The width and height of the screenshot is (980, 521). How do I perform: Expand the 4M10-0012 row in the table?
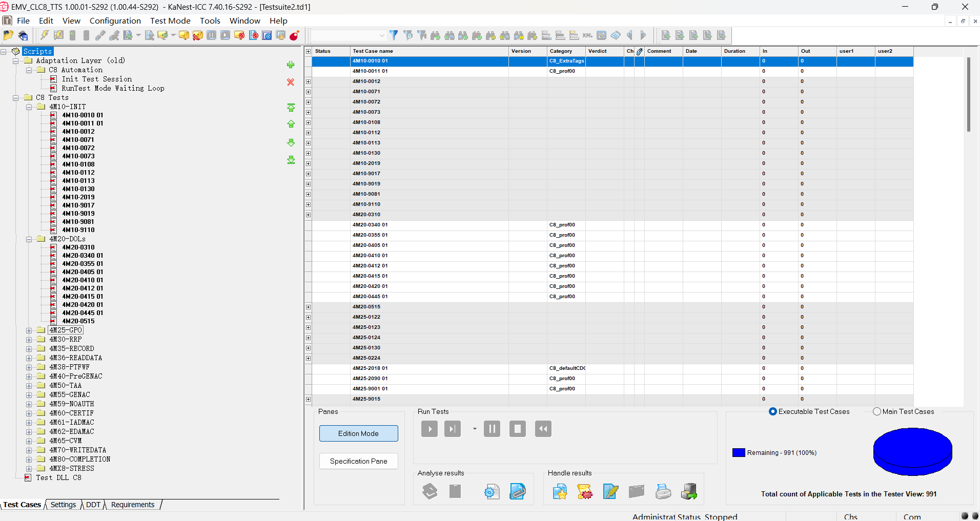click(308, 81)
